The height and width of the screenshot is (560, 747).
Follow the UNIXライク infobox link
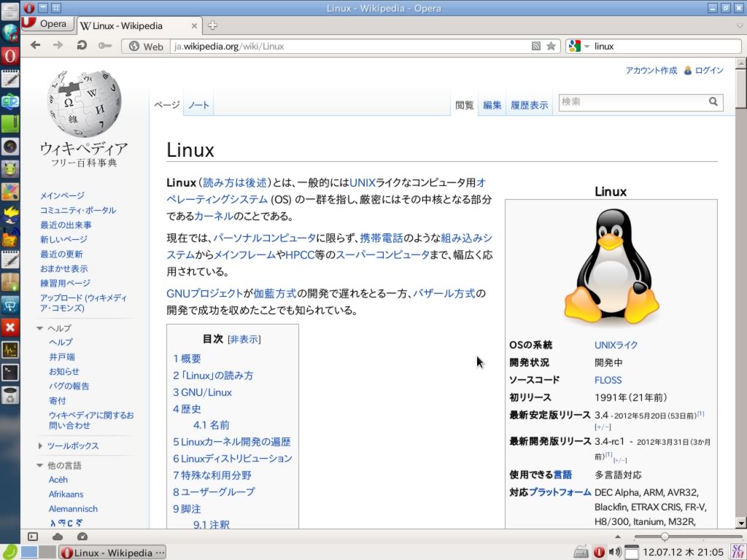pyautogui.click(x=616, y=345)
